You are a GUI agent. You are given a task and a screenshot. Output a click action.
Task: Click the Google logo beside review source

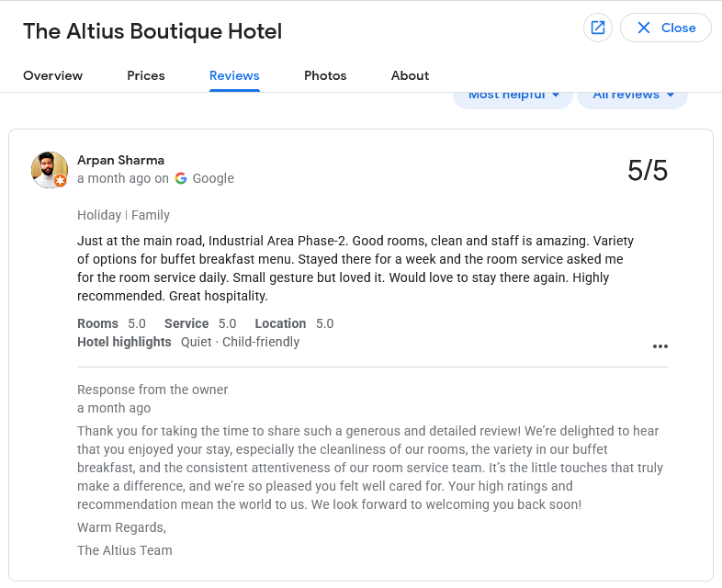181,178
